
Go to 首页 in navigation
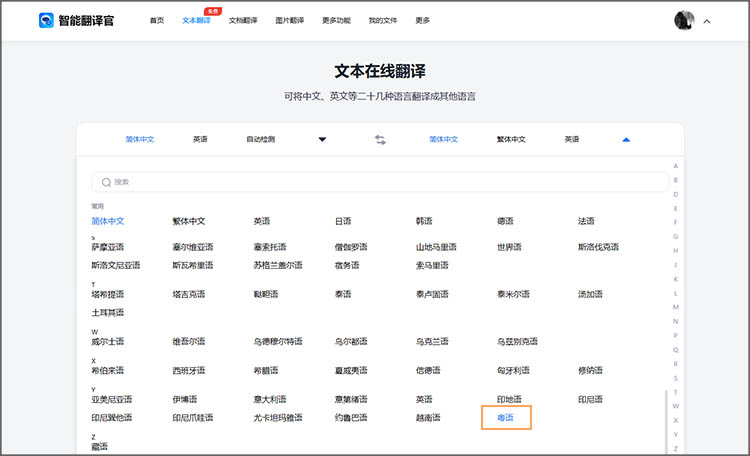point(157,20)
